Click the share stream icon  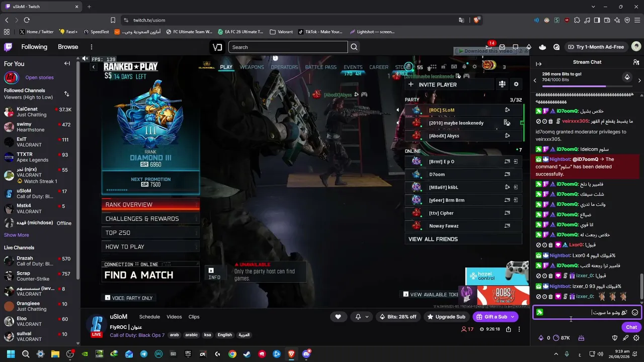[509, 329]
